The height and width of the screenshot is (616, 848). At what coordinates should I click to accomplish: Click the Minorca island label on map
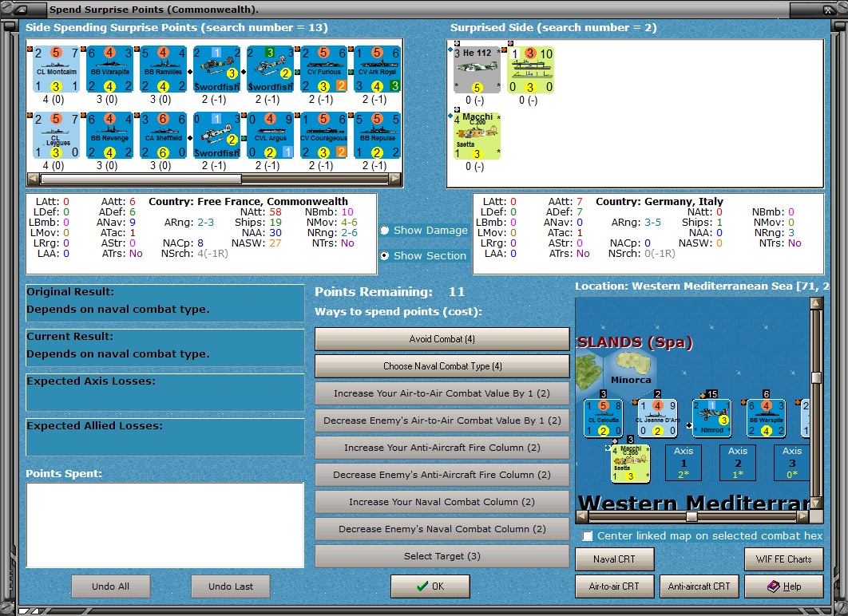(631, 380)
